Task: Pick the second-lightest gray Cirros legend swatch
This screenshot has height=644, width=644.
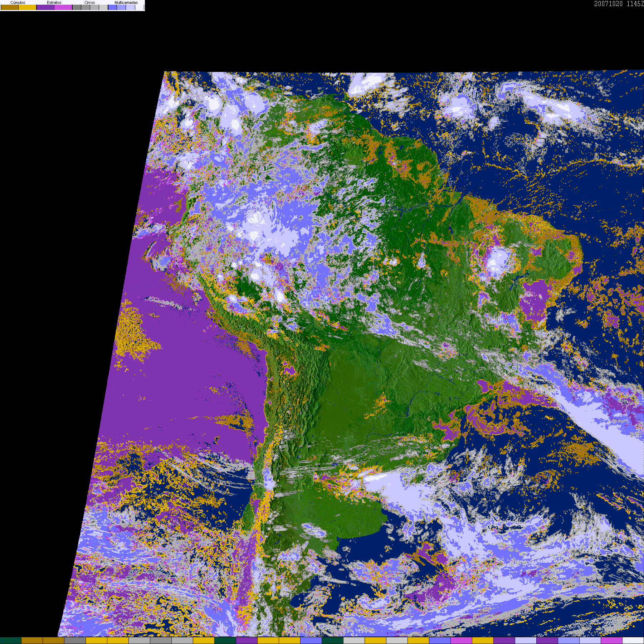Action: point(94,7)
